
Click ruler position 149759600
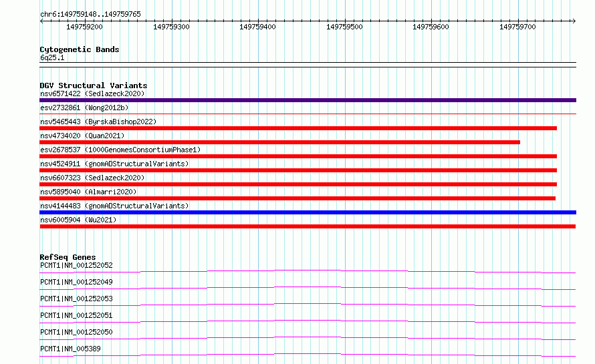pos(431,27)
